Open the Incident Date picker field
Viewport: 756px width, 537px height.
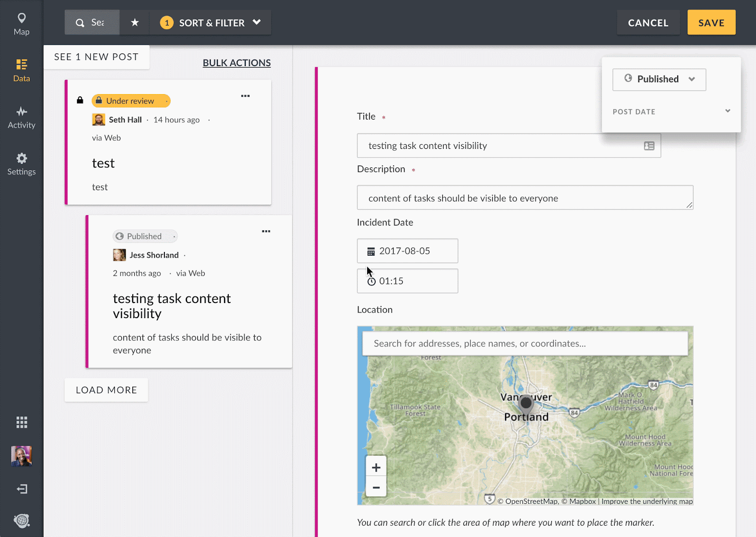coord(407,251)
